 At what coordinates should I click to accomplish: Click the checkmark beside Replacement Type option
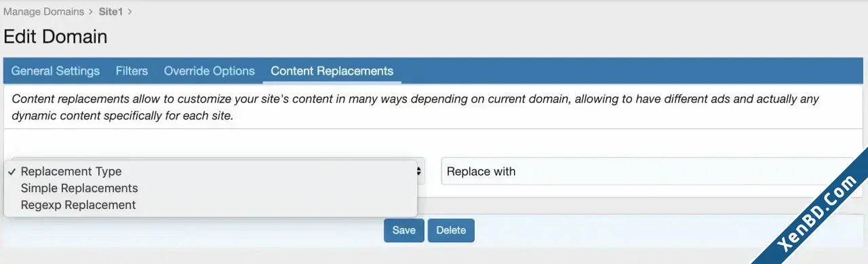[12, 172]
